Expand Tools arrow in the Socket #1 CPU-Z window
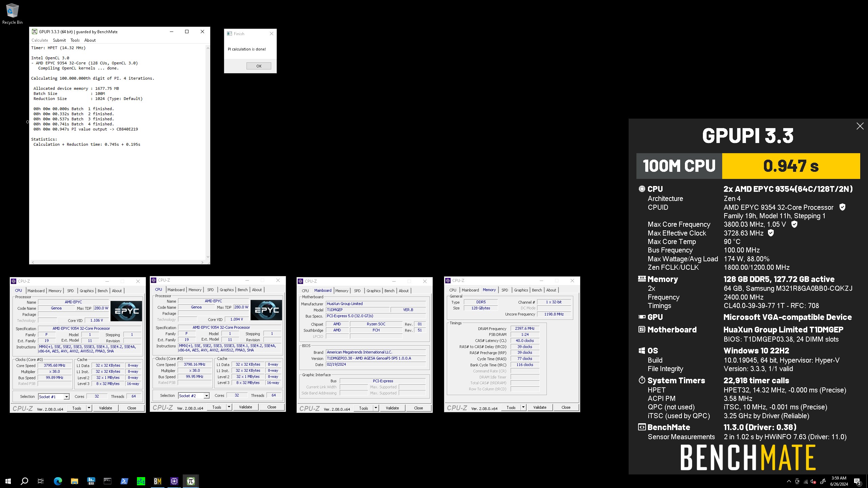 pyautogui.click(x=89, y=408)
